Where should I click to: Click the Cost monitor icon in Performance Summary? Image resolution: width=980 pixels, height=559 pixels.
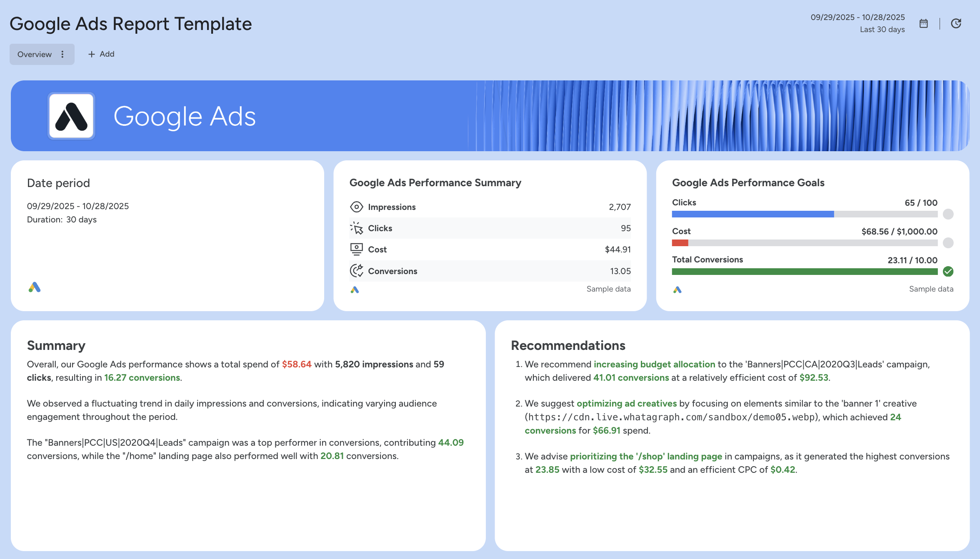coord(356,249)
